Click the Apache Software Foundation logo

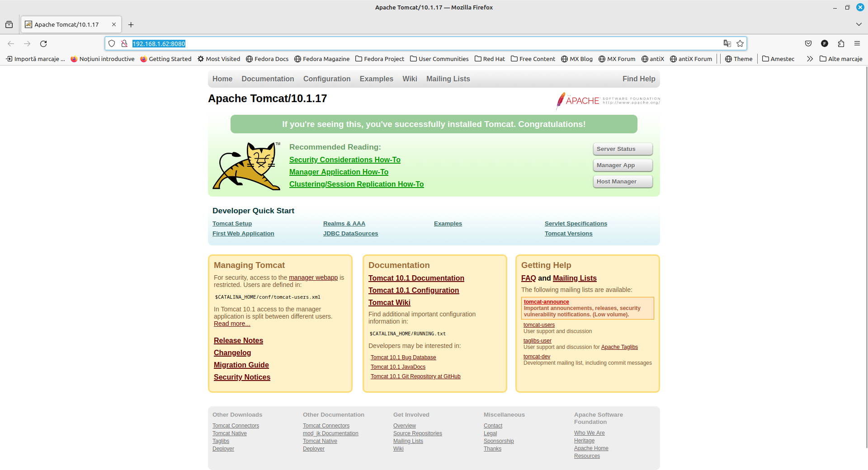point(608,101)
